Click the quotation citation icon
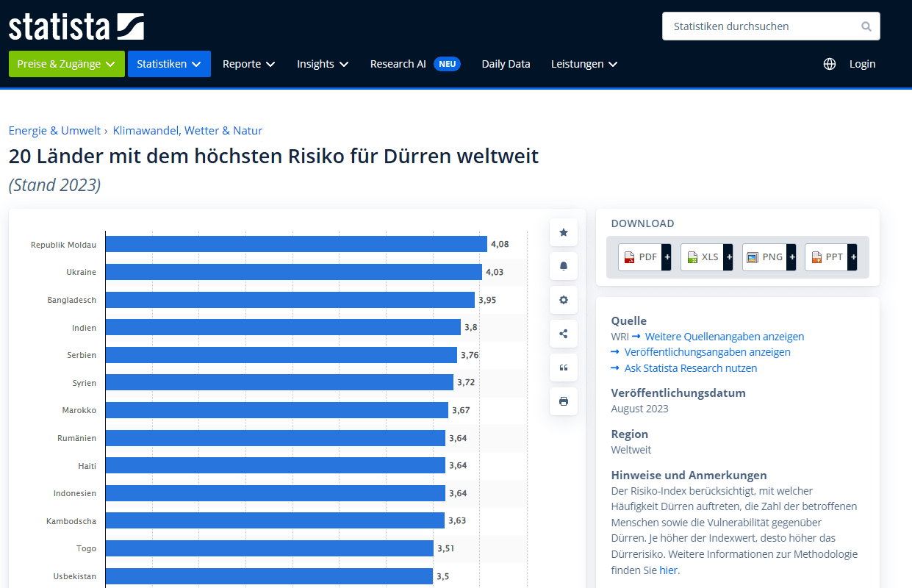This screenshot has width=912, height=588. coord(564,367)
